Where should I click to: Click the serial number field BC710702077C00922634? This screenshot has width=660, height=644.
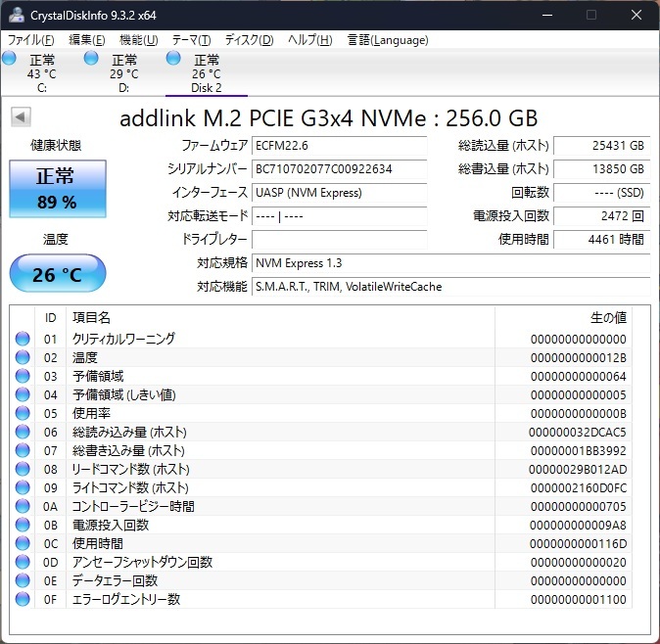tap(339, 169)
